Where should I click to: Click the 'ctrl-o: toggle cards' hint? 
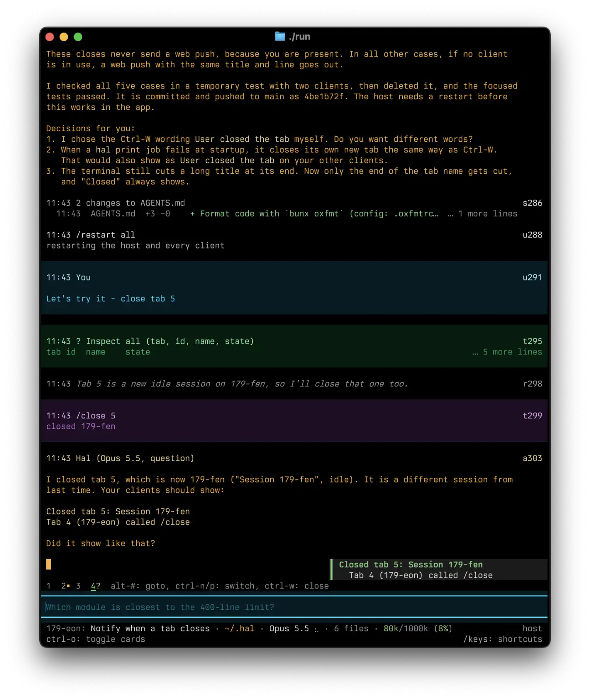click(96, 639)
